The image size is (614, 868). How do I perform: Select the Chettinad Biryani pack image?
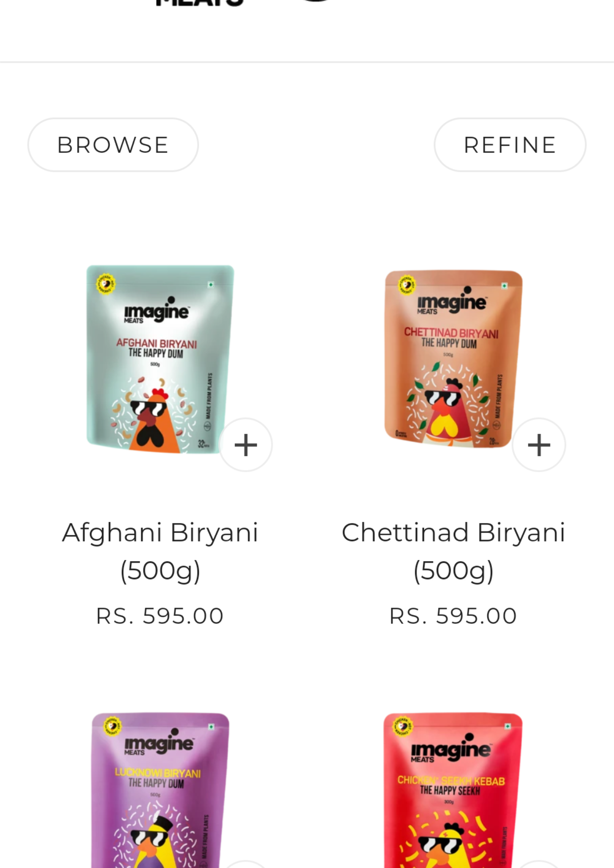[x=453, y=359]
